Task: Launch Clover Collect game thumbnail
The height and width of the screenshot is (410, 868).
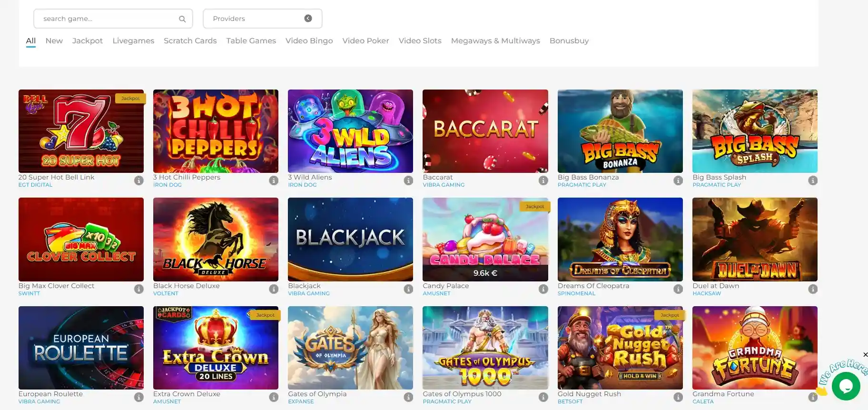Action: (x=81, y=240)
